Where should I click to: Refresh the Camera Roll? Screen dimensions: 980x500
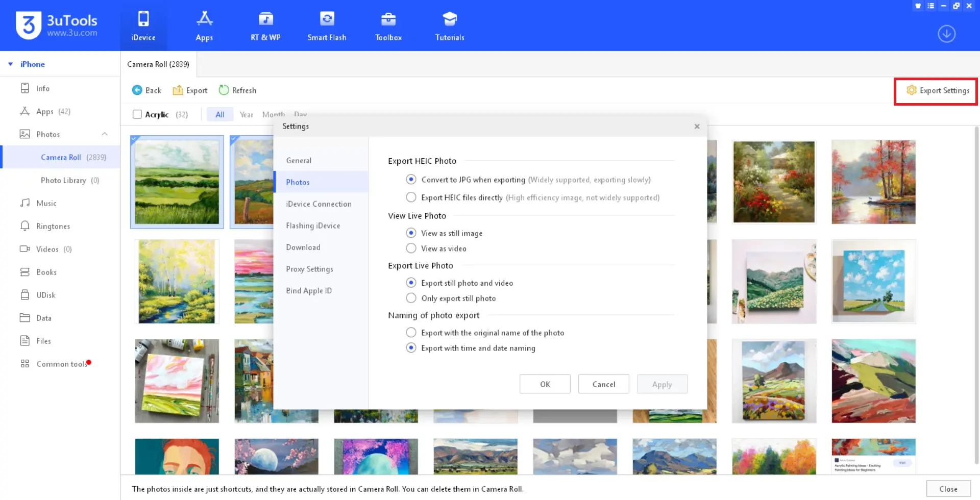[237, 90]
